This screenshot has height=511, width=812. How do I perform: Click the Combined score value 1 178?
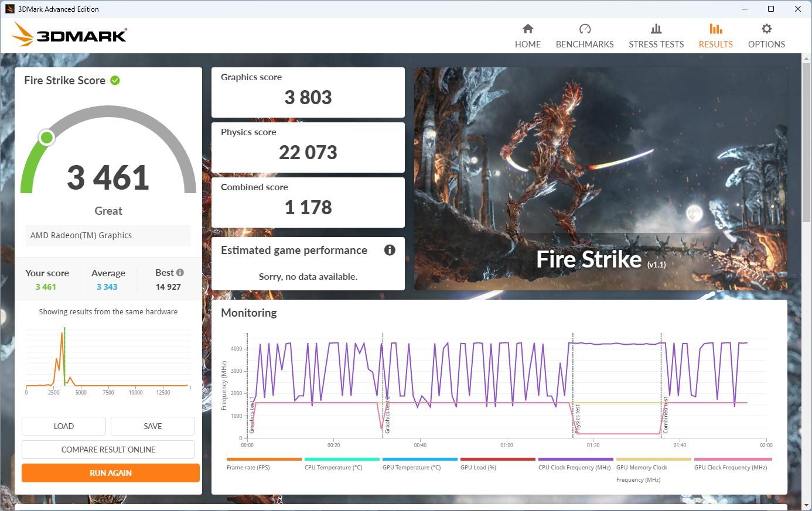tap(308, 207)
